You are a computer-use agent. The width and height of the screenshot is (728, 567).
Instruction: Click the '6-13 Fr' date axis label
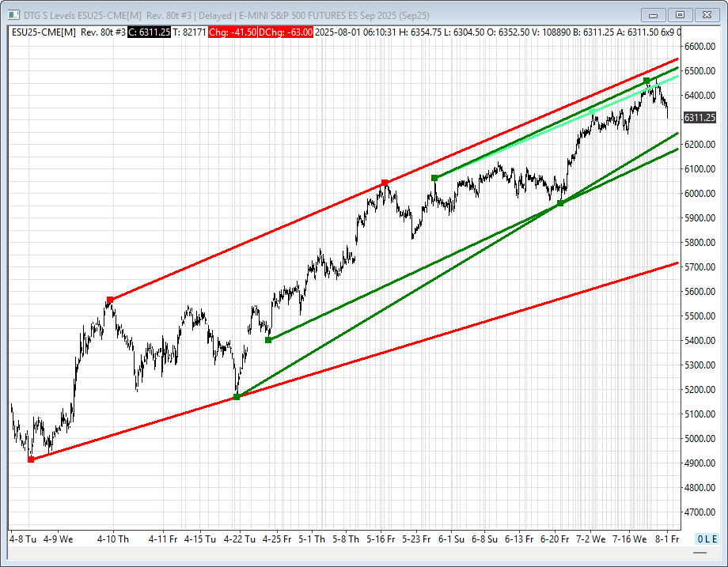(x=519, y=539)
